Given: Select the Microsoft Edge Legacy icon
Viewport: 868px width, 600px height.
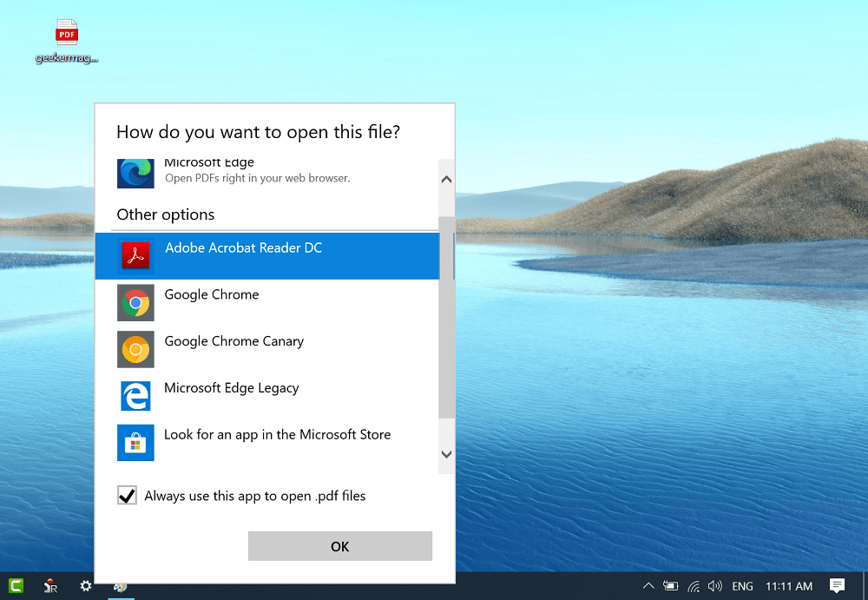Looking at the screenshot, I should [135, 396].
